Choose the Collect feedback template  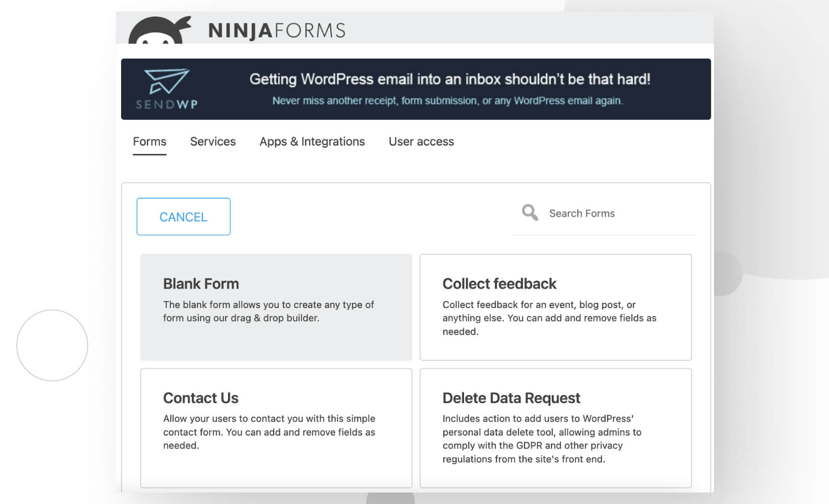(555, 307)
